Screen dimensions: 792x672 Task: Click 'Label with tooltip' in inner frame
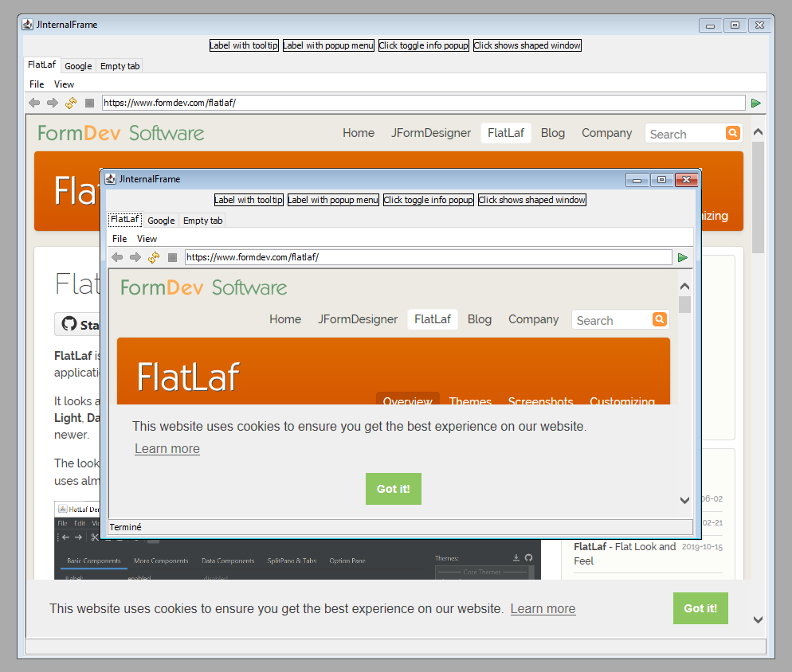coord(249,200)
